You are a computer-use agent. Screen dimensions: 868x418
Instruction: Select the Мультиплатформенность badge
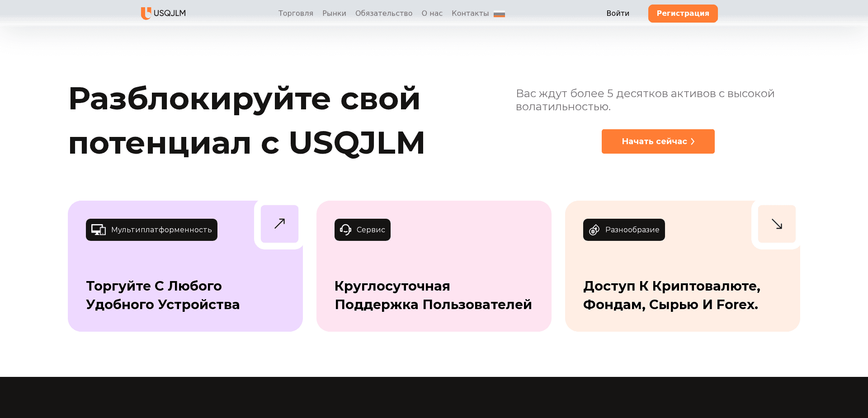[x=151, y=230]
